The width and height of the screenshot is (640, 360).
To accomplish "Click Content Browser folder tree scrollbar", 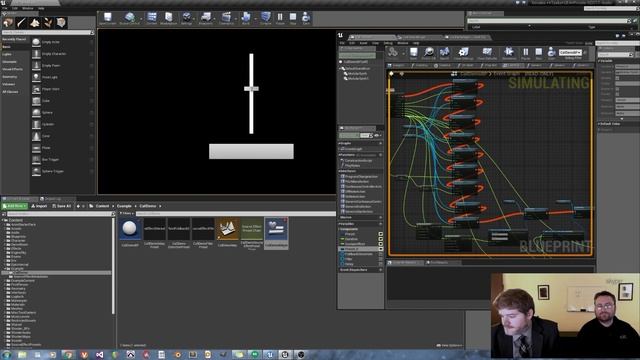I will pos(113,265).
